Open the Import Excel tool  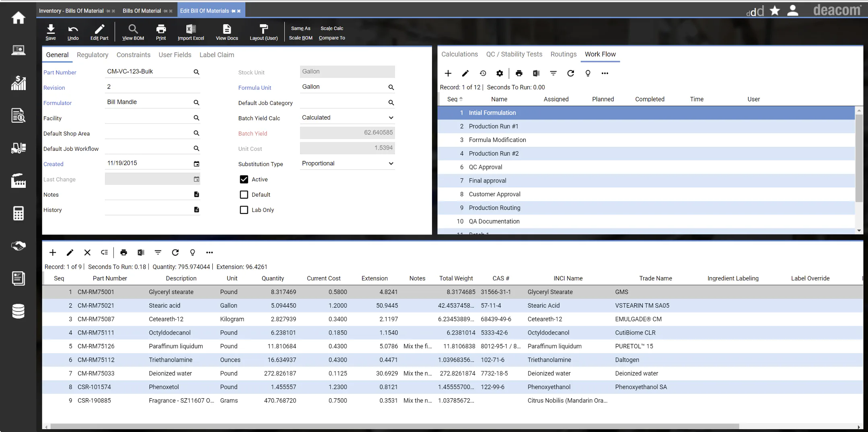pos(191,32)
